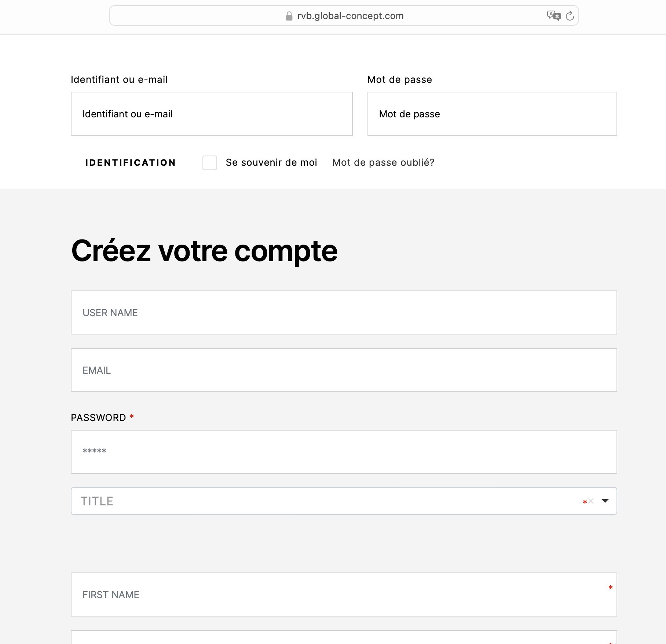Viewport: 666px width, 644px height.
Task: Click the PASSWORD label with red asterisk
Action: pos(102,417)
